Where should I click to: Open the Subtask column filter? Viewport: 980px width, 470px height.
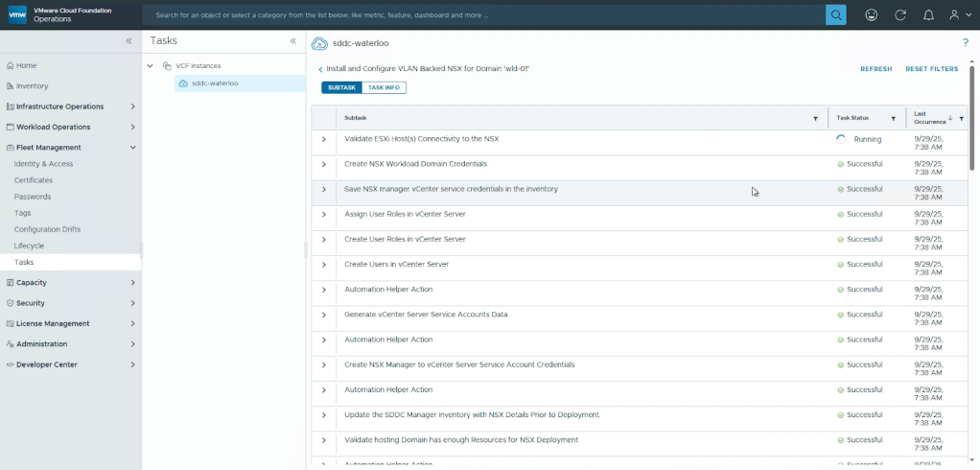click(x=816, y=119)
